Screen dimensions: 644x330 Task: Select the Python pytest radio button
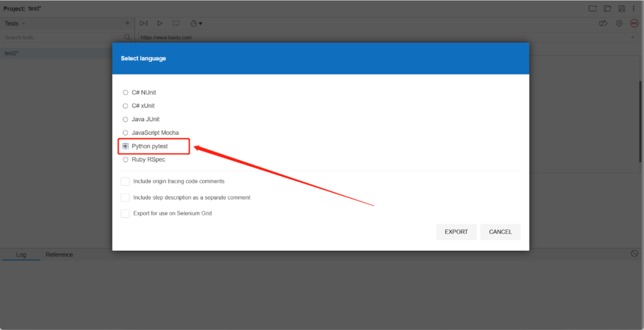pyautogui.click(x=126, y=146)
